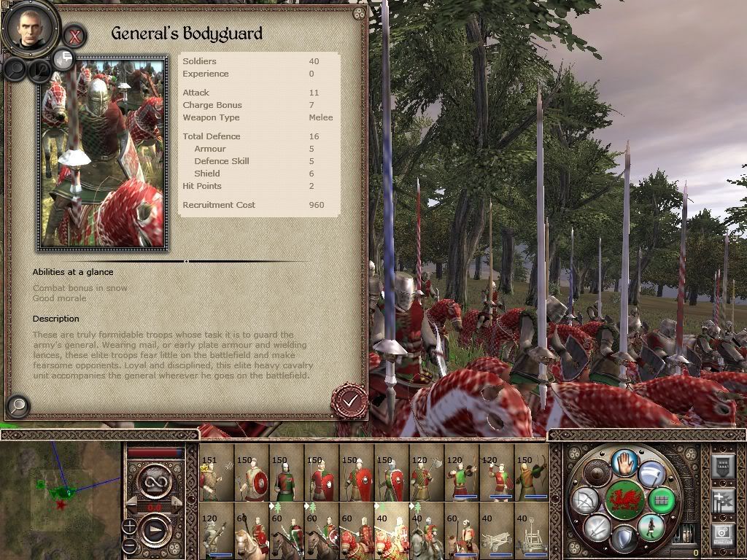This screenshot has width=747, height=560.
Task: Click the crossed swords melee icon
Action: (597, 526)
